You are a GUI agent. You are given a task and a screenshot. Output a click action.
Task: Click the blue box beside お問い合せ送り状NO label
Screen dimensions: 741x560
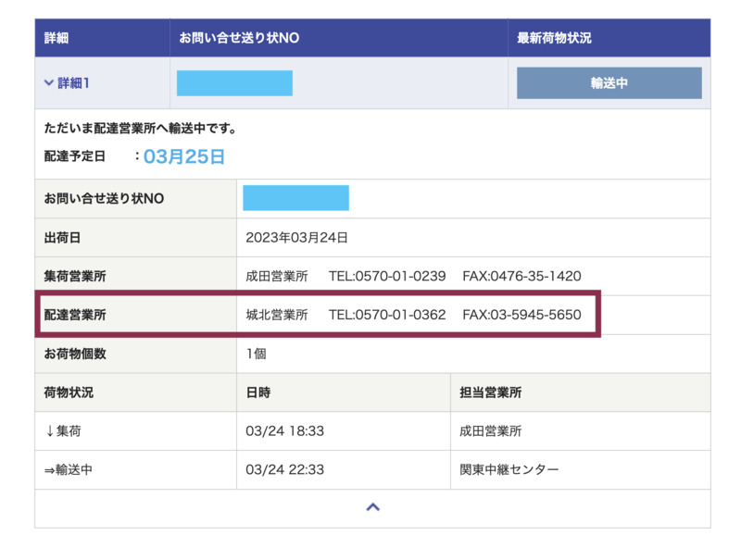coord(295,198)
